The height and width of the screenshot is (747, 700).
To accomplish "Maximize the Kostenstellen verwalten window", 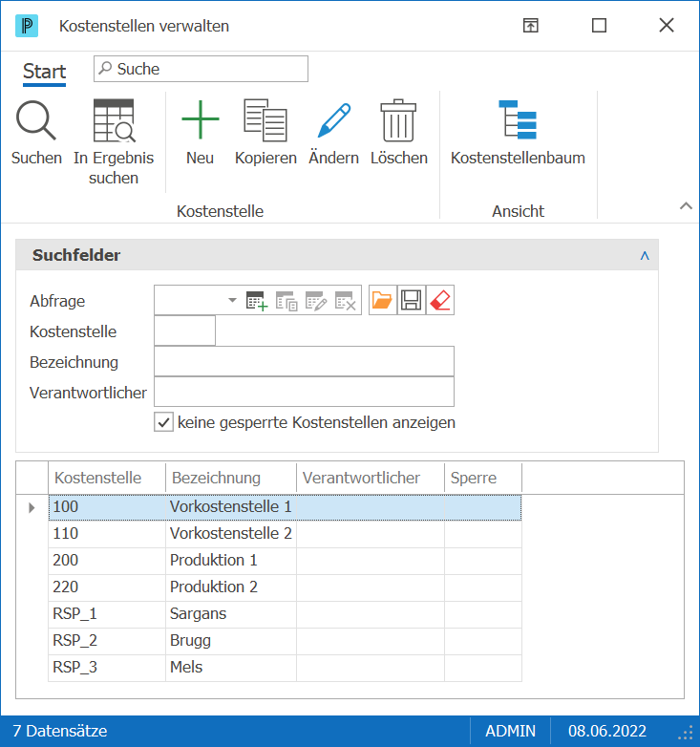I will pos(599,26).
